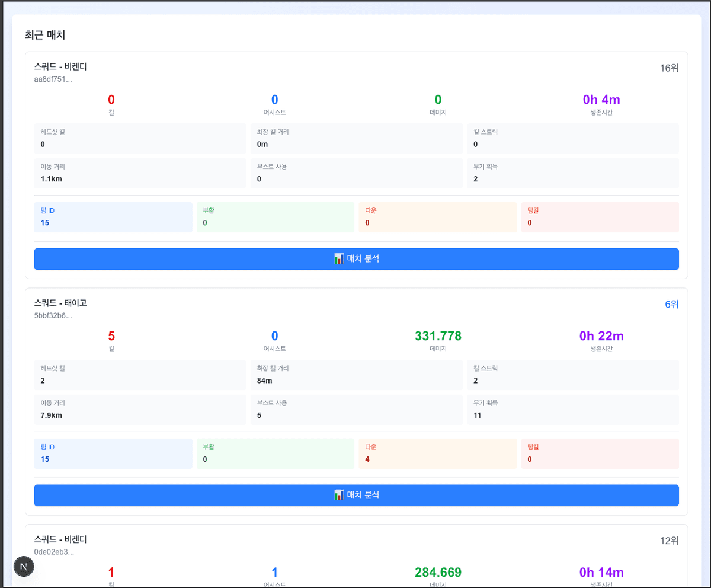
Task: Open the Next.js dev tools badge
Action: point(24,567)
